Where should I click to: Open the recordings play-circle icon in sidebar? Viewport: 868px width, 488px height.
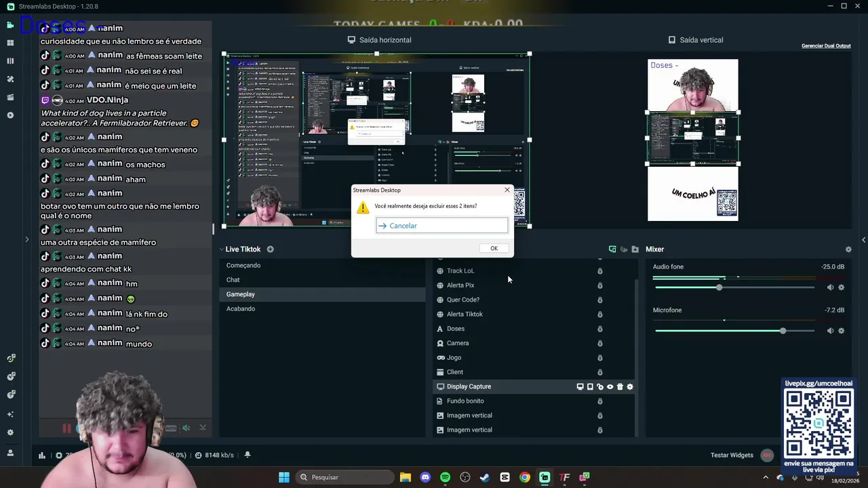[10, 115]
